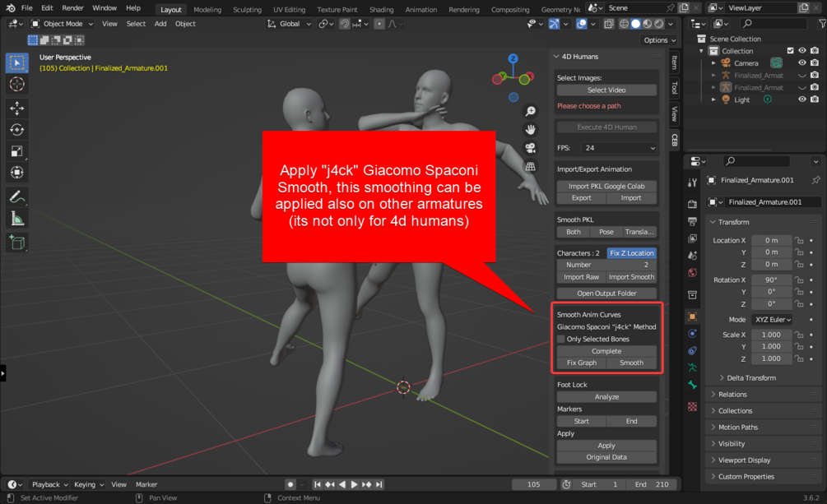Toggle X-ray display in viewport header
Viewport: 827px width, 504px height.
[x=609, y=24]
